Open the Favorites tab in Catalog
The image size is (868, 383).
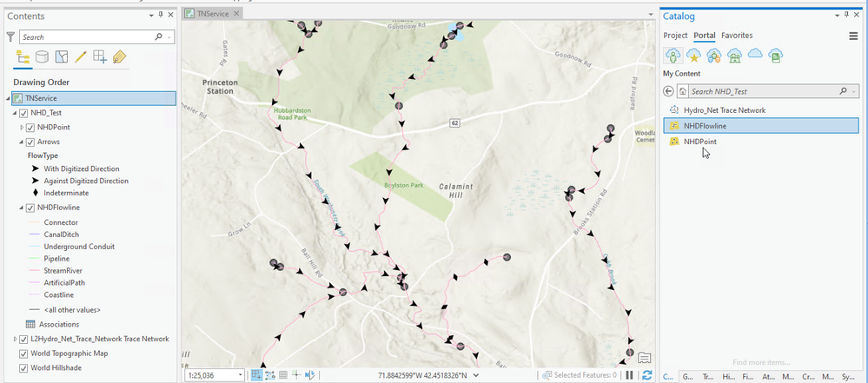[x=737, y=36]
